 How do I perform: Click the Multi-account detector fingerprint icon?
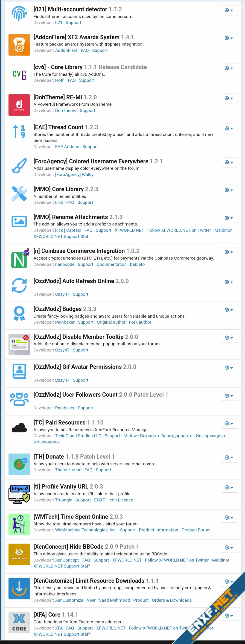[19, 14]
